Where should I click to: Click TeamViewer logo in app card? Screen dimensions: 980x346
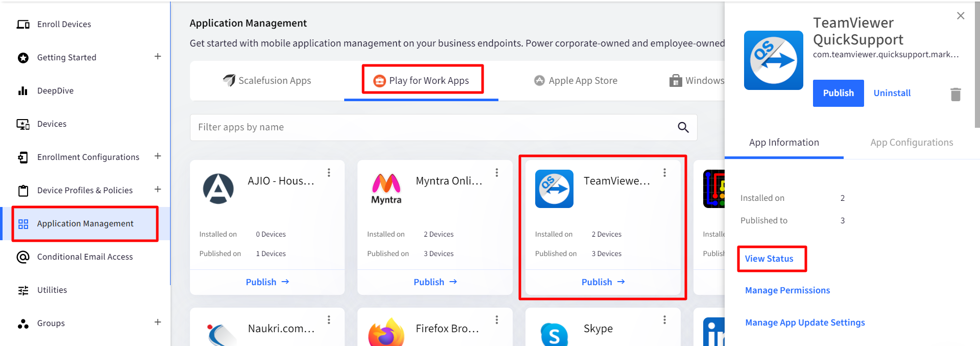tap(554, 189)
